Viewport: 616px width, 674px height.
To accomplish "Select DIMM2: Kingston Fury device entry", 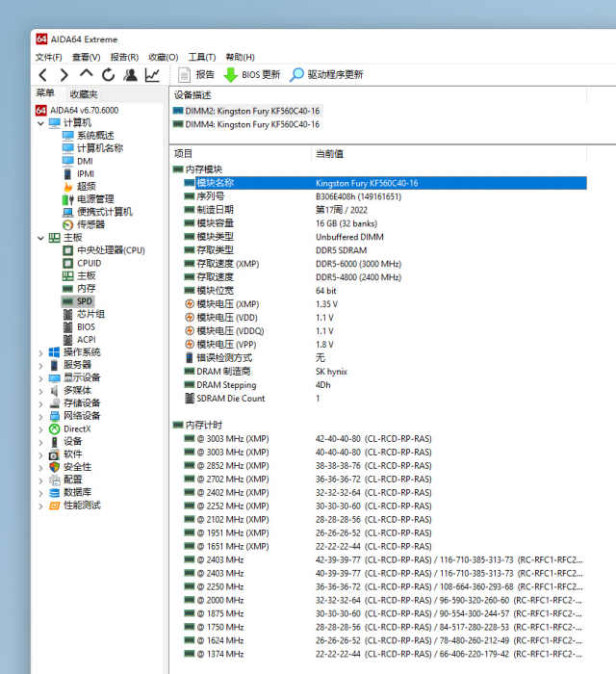I will (x=252, y=111).
